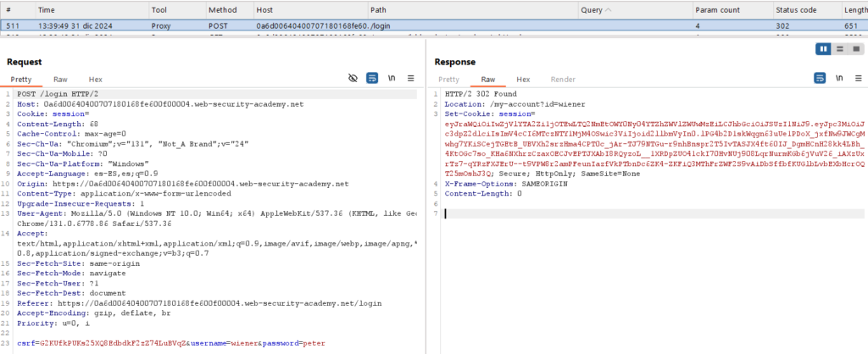This screenshot has height=354, width=868.
Task: Click Sec-Ch-Ua-Platform "Windows" header line
Action: point(83,163)
